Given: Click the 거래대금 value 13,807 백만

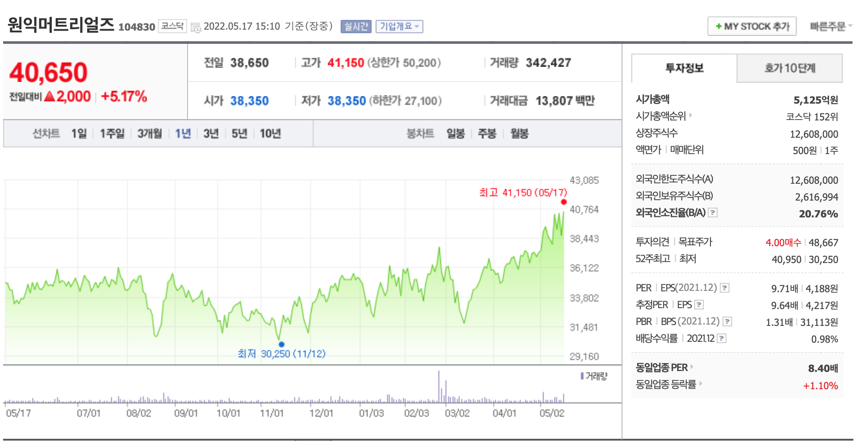Looking at the screenshot, I should pyautogui.click(x=565, y=101).
